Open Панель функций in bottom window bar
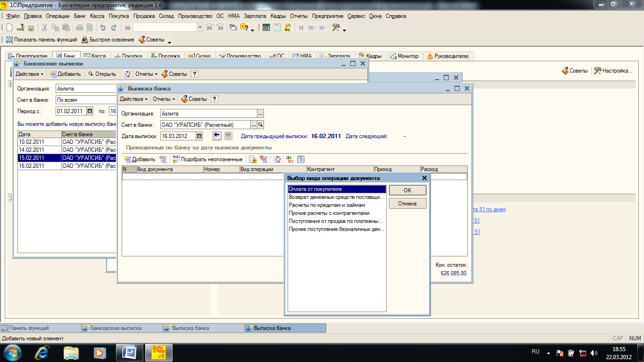 (x=41, y=328)
